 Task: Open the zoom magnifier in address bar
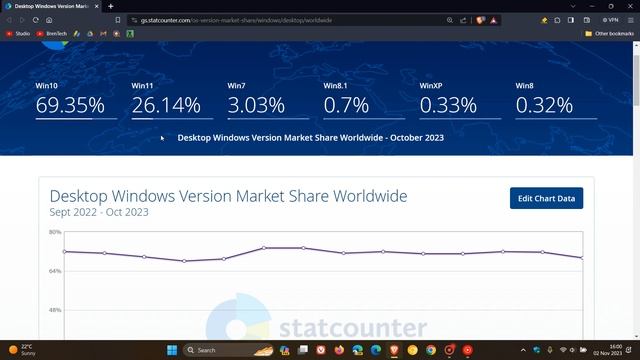[x=450, y=20]
